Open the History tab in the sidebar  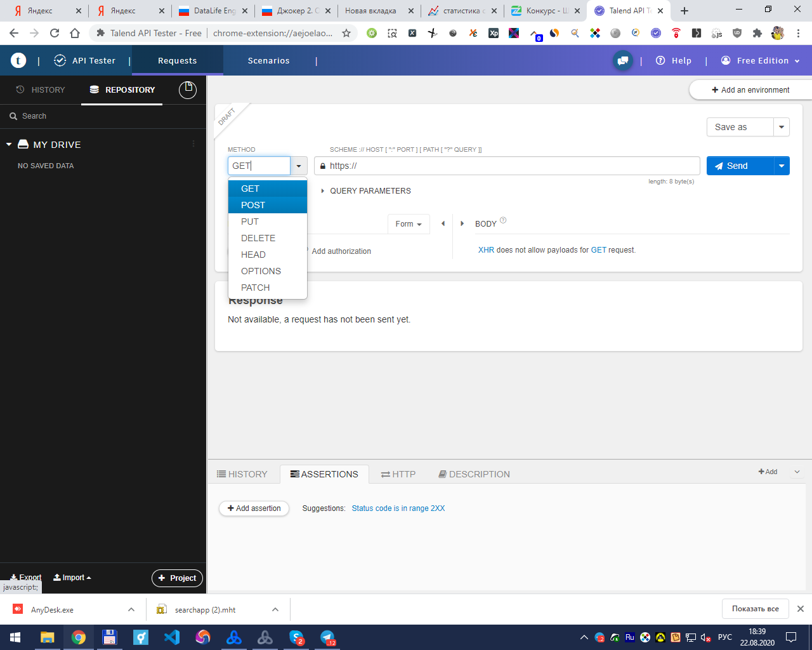(x=41, y=90)
